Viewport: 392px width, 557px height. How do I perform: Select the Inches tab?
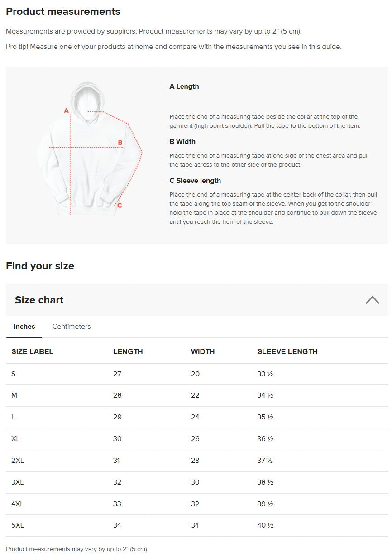point(24,327)
